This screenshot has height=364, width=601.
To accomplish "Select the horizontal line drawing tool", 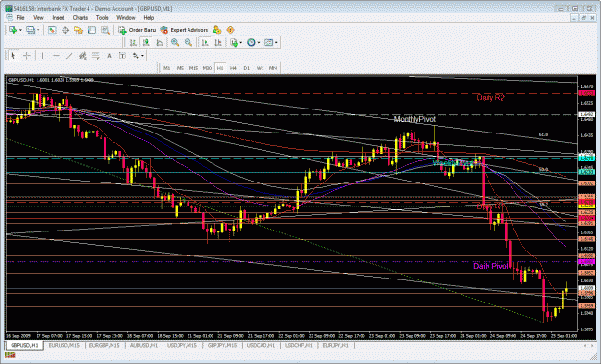I will point(56,56).
